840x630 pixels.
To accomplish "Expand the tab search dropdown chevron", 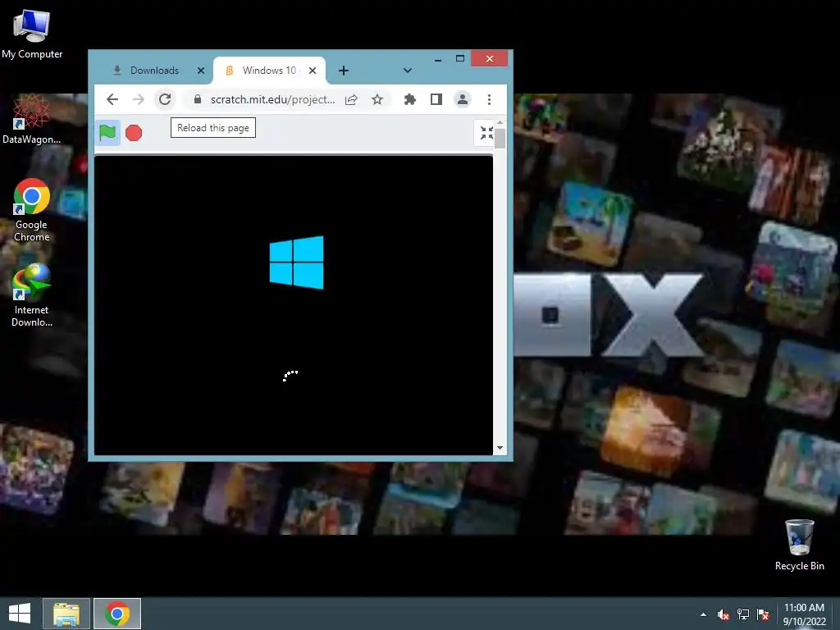I will point(407,71).
